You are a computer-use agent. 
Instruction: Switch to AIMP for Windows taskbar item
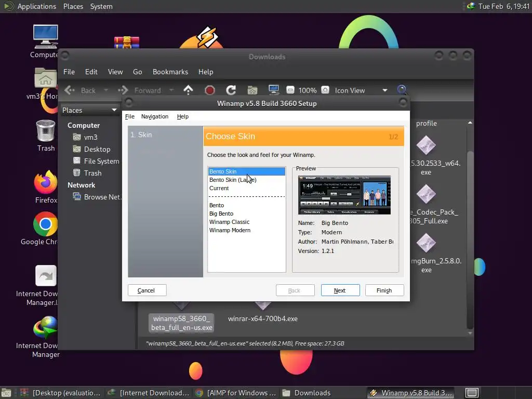[236, 393]
